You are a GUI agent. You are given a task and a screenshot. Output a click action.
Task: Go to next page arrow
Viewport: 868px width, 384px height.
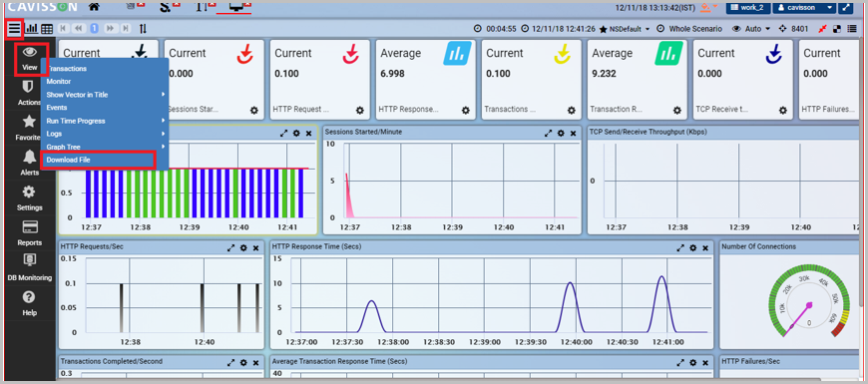110,28
